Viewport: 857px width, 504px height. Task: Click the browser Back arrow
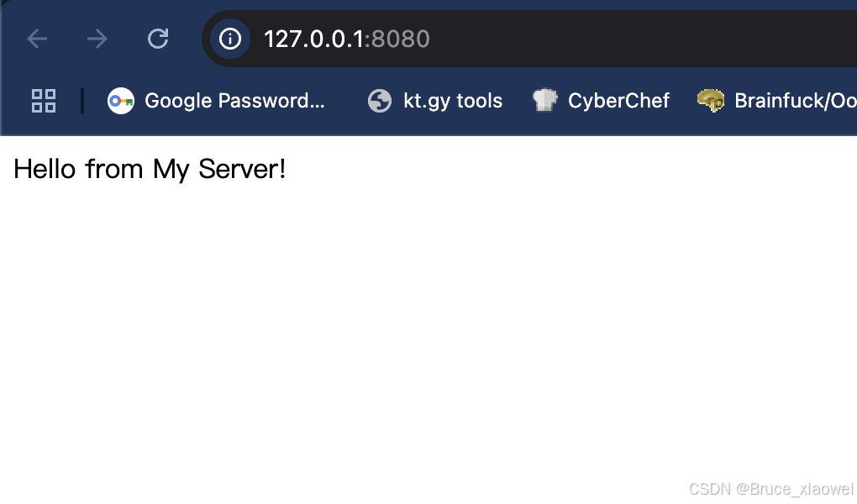click(x=37, y=39)
